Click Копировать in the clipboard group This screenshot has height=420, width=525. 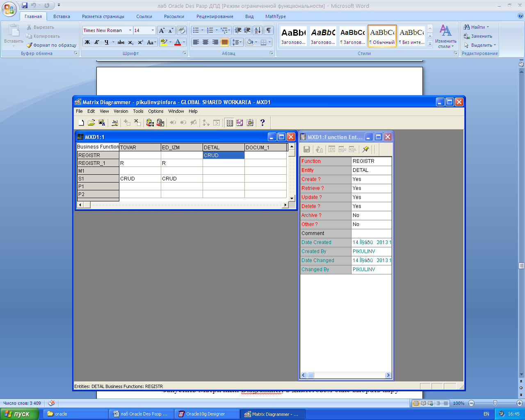43,36
